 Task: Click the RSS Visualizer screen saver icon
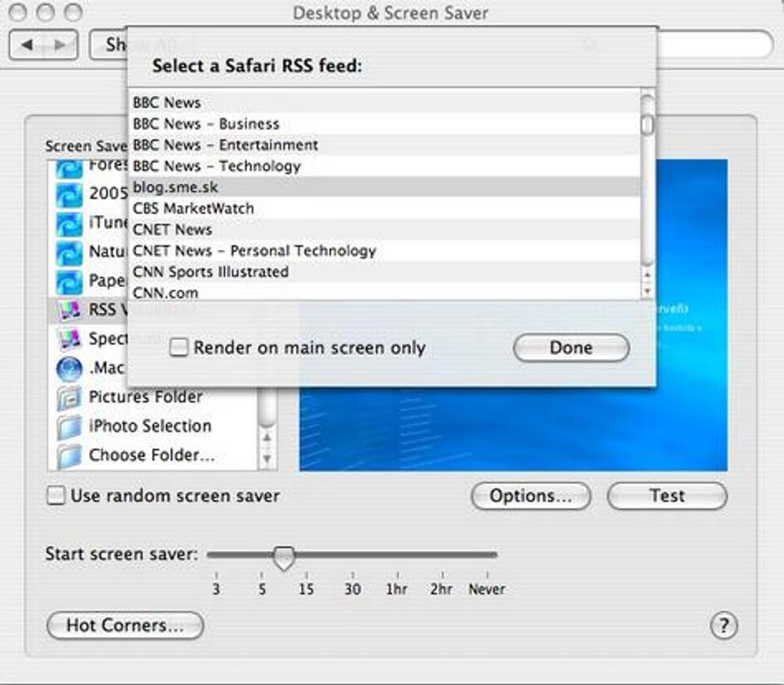click(69, 311)
